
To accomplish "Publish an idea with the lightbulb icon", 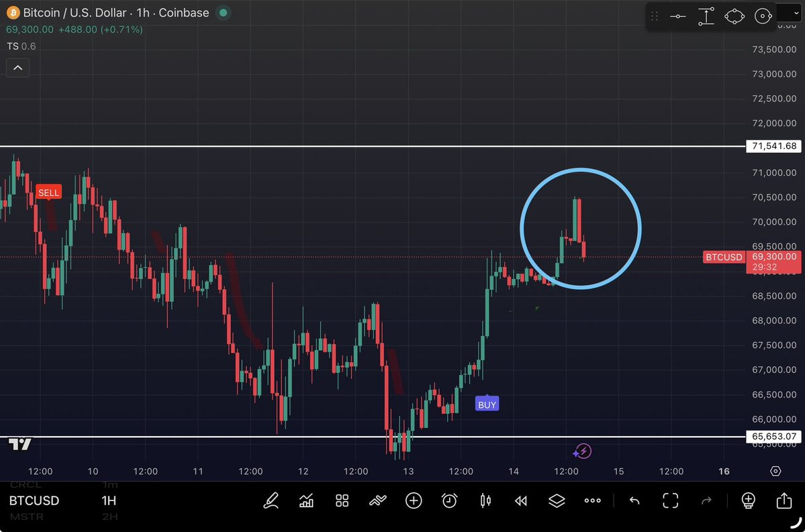I will pos(749,500).
